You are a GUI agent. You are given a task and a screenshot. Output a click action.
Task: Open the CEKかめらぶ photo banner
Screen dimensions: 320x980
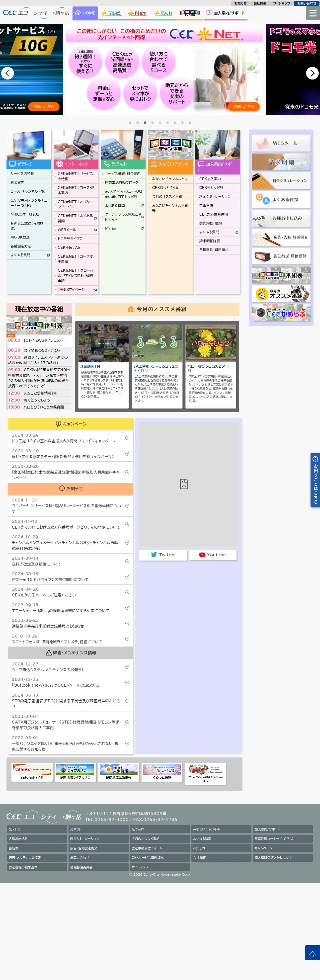[x=281, y=313]
